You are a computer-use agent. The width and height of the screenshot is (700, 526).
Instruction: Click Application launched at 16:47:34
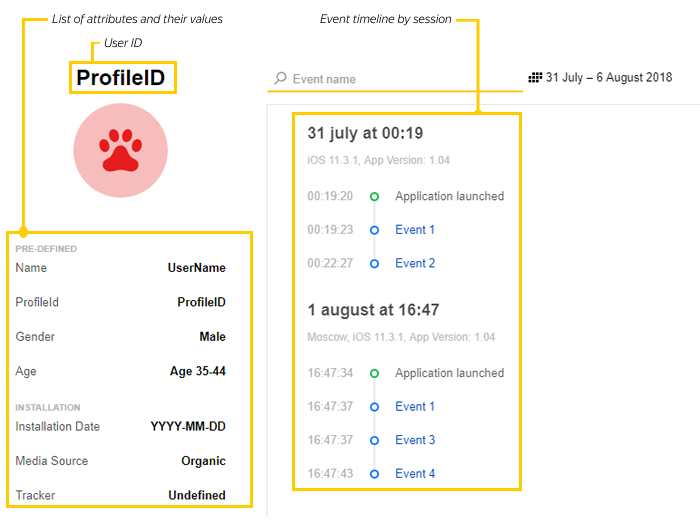449,373
